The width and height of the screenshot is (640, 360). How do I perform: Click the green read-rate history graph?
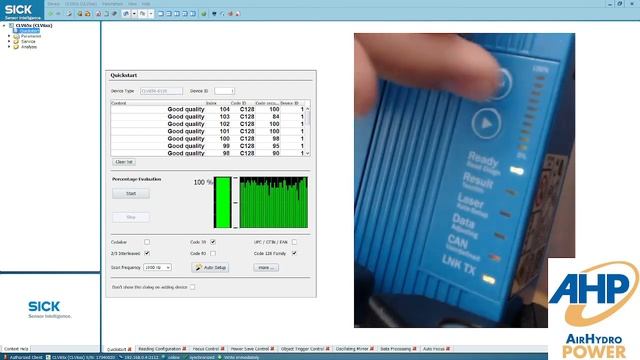(x=273, y=202)
